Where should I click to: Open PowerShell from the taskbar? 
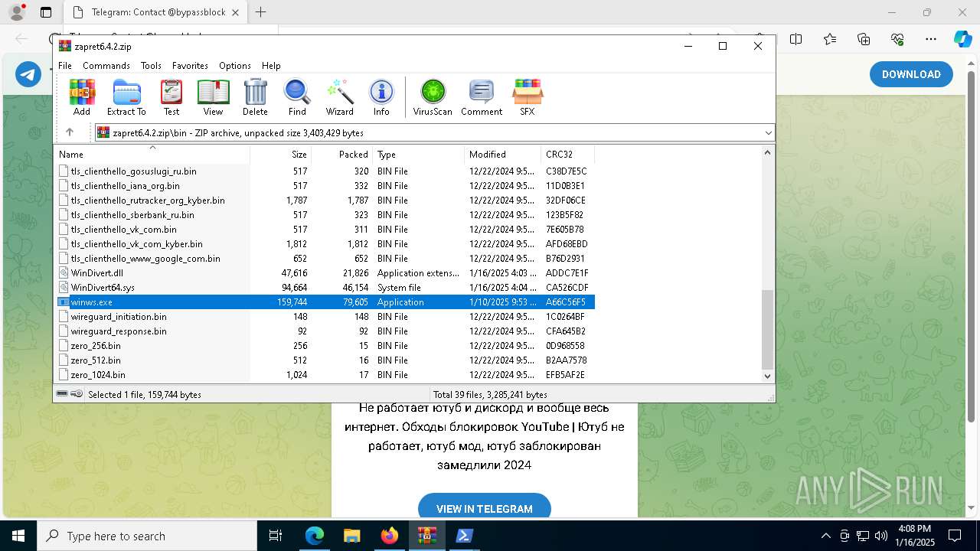(464, 536)
